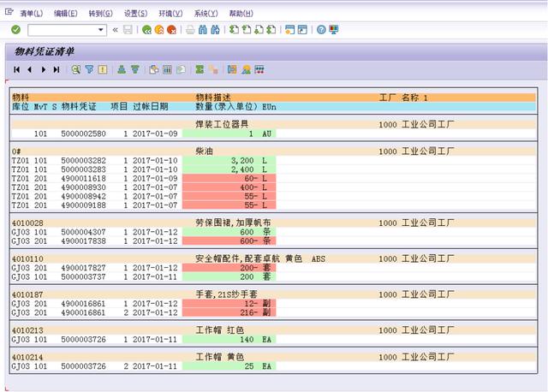Select the 物料凭证 column header

[79, 107]
